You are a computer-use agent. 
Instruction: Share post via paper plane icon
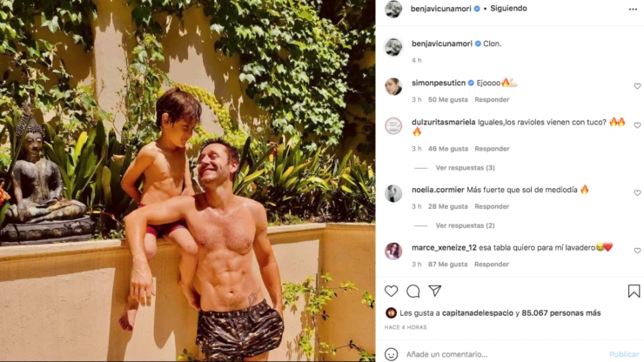click(x=434, y=291)
